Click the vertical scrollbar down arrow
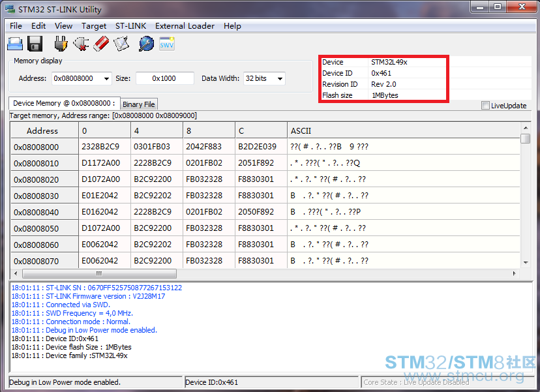Image resolution: width=540 pixels, height=392 pixels. (525, 262)
